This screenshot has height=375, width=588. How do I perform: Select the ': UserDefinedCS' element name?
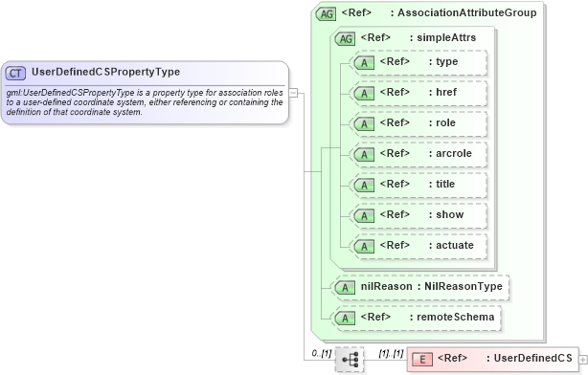pos(530,358)
